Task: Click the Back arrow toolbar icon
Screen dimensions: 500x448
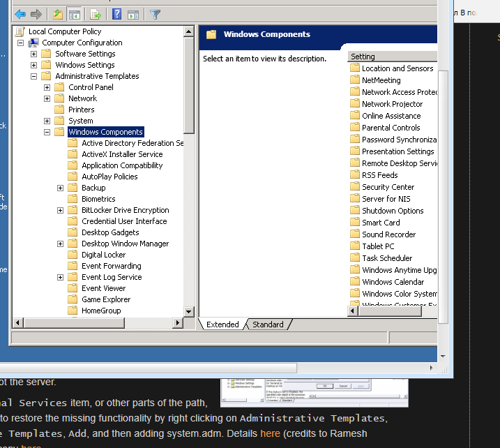Action: (20, 15)
